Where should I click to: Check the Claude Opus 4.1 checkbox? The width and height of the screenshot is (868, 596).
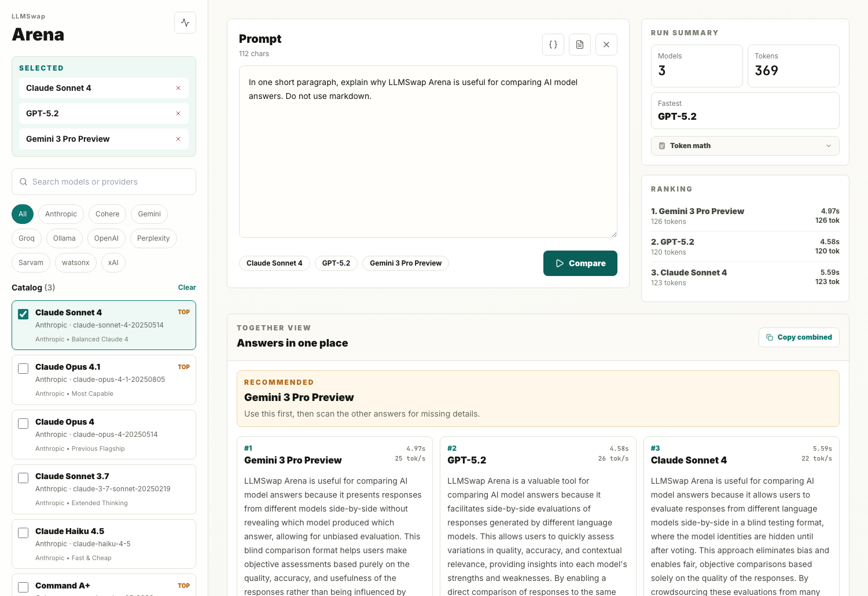pyautogui.click(x=23, y=369)
